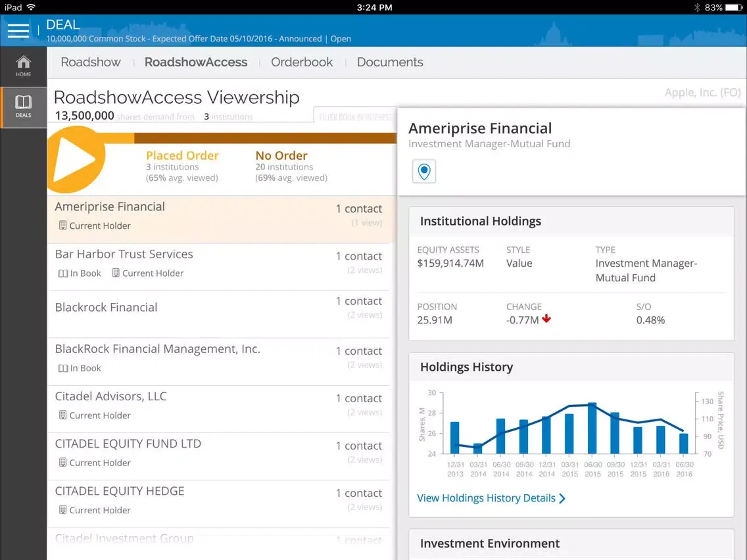Tap Current Holder icon under Bar Harbor Trust
The width and height of the screenshot is (747, 560).
115,273
